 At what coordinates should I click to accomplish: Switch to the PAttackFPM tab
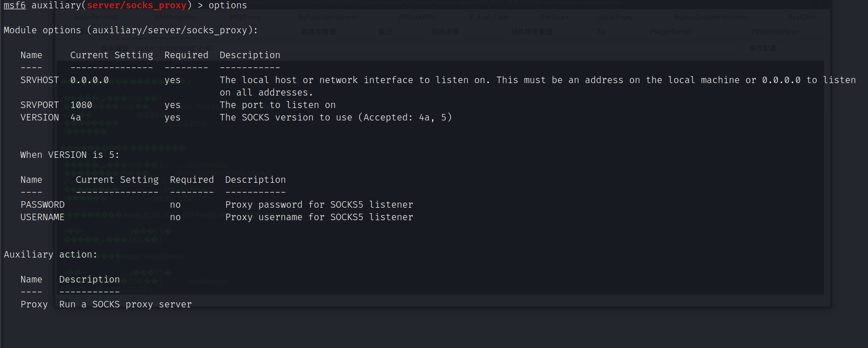[417, 17]
